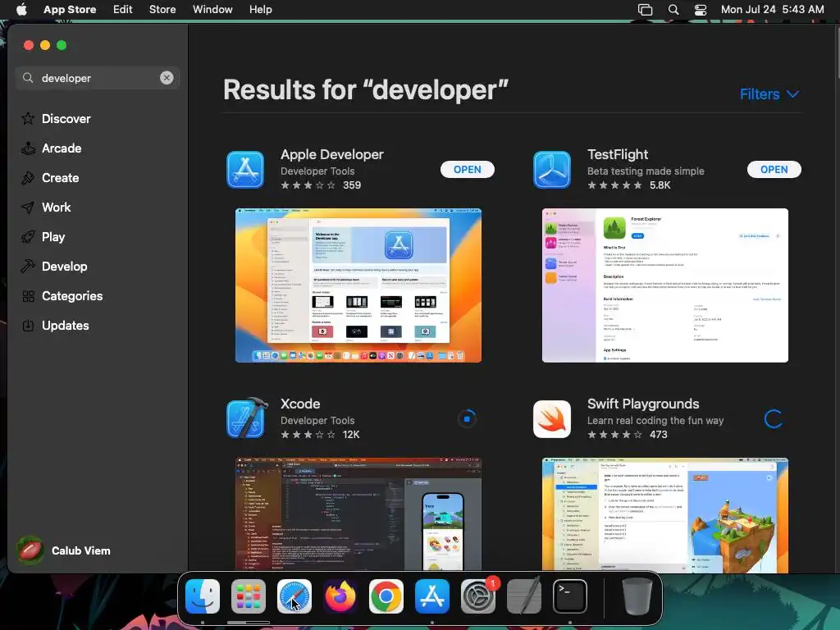The height and width of the screenshot is (630, 840).
Task: Click the Updates download icon
Action: pyautogui.click(x=29, y=325)
